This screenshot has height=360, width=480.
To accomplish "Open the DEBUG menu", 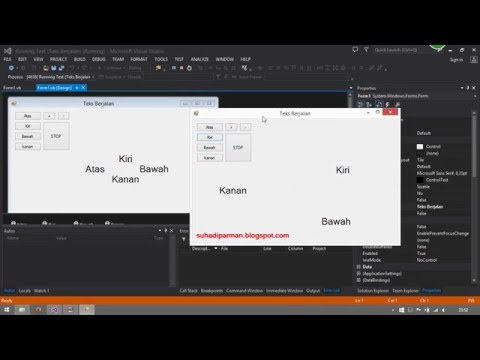I will 99,59.
